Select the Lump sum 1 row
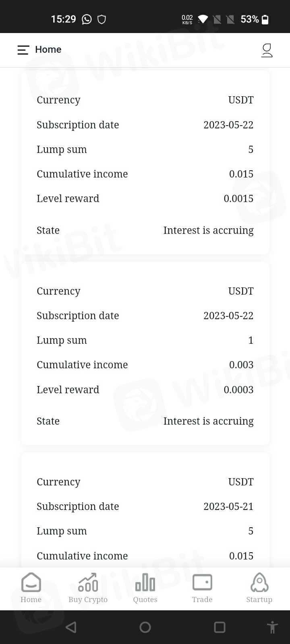This screenshot has height=644, width=290. pyautogui.click(x=145, y=340)
